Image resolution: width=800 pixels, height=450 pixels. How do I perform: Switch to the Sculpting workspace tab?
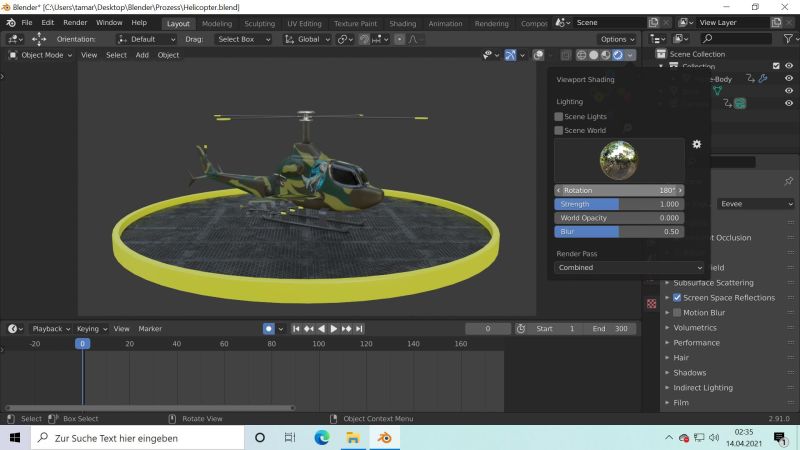click(x=260, y=23)
